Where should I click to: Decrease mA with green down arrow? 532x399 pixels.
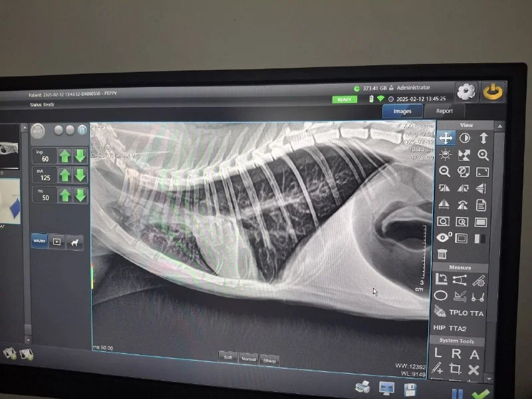point(80,176)
